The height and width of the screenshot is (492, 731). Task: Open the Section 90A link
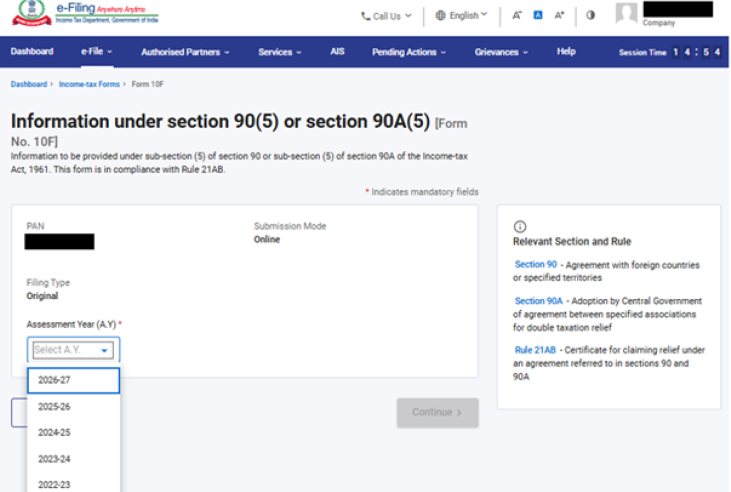coord(538,301)
